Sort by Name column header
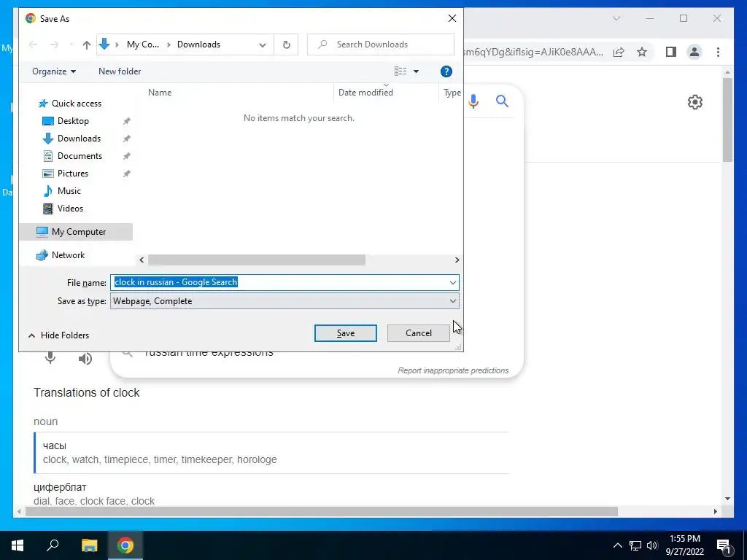 160,93
